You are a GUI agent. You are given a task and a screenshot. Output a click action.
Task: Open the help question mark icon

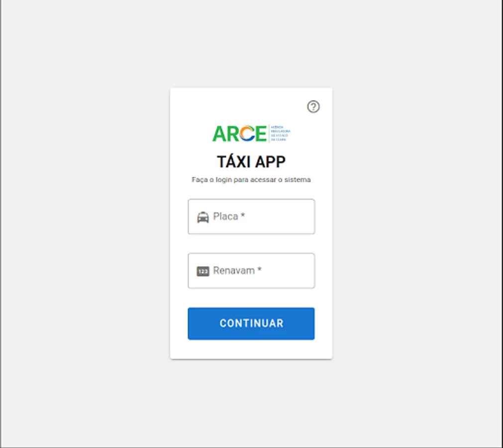313,107
